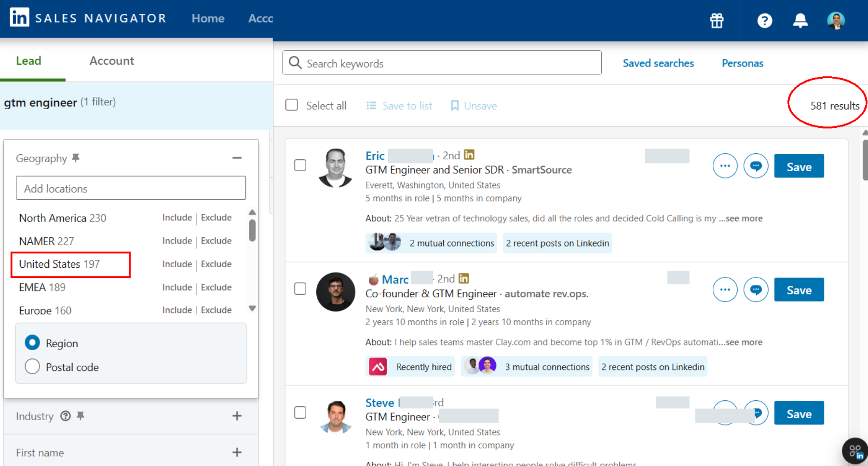Select the Postal code radio button
This screenshot has width=868, height=466.
point(32,367)
